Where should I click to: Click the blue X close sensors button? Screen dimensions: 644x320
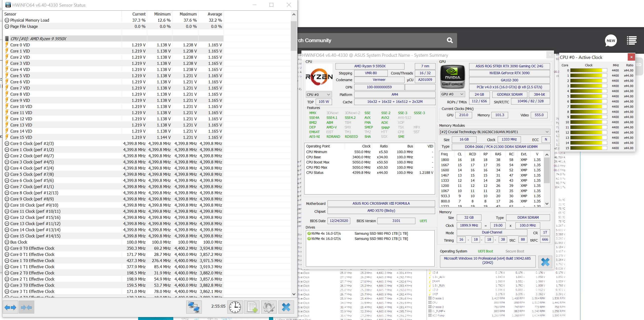[286, 307]
